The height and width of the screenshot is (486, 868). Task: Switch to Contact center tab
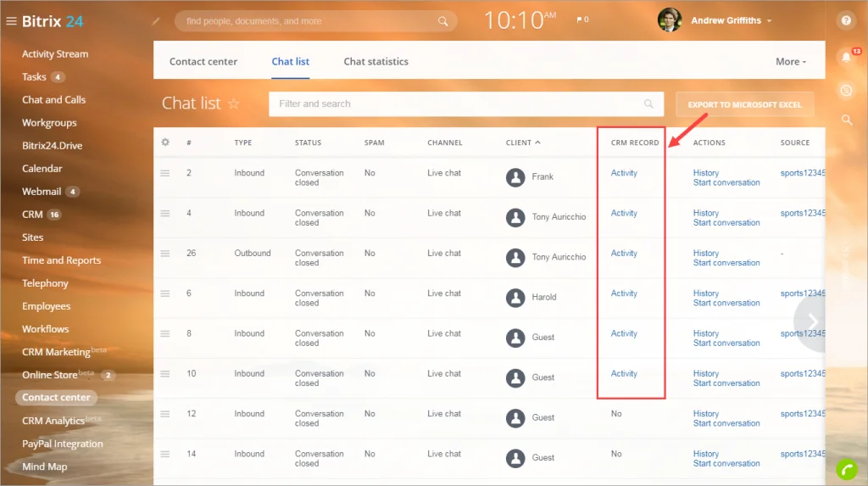(x=203, y=62)
